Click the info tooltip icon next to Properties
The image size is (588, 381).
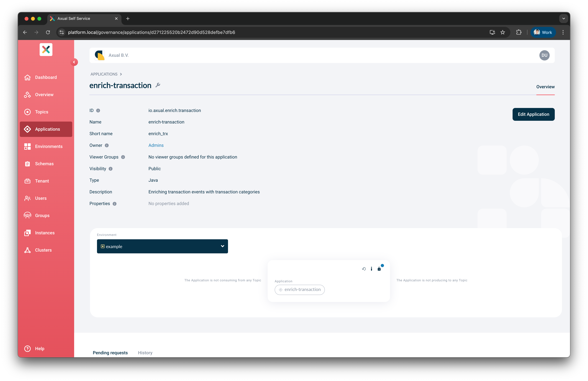[x=114, y=204]
